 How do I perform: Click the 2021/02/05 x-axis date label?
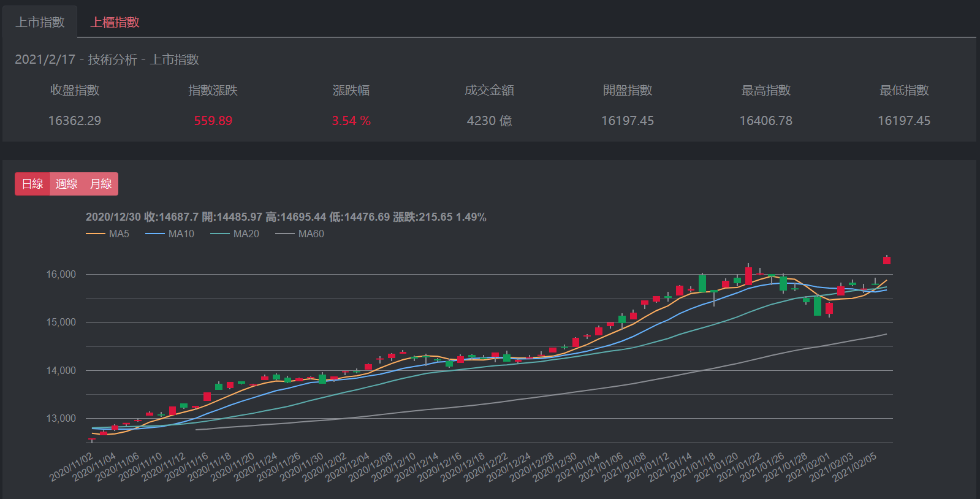(855, 466)
